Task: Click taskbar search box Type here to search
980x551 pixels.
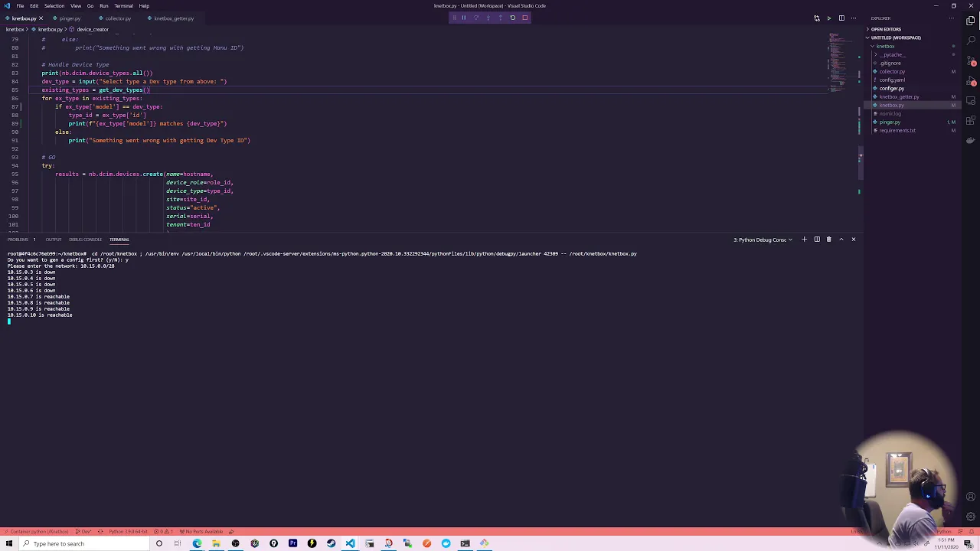Action: tap(84, 543)
